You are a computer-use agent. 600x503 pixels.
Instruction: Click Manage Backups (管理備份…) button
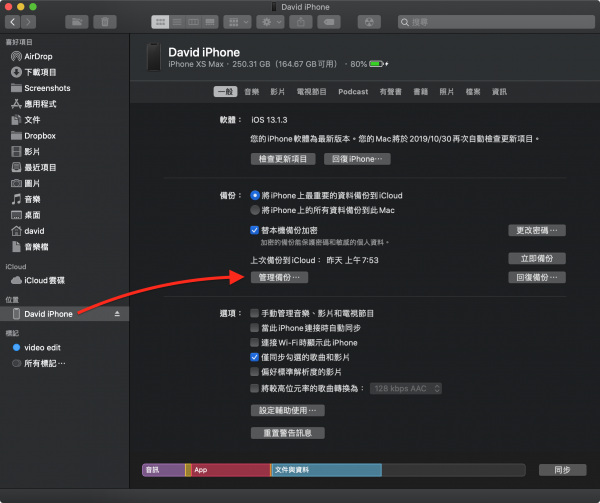[279, 277]
